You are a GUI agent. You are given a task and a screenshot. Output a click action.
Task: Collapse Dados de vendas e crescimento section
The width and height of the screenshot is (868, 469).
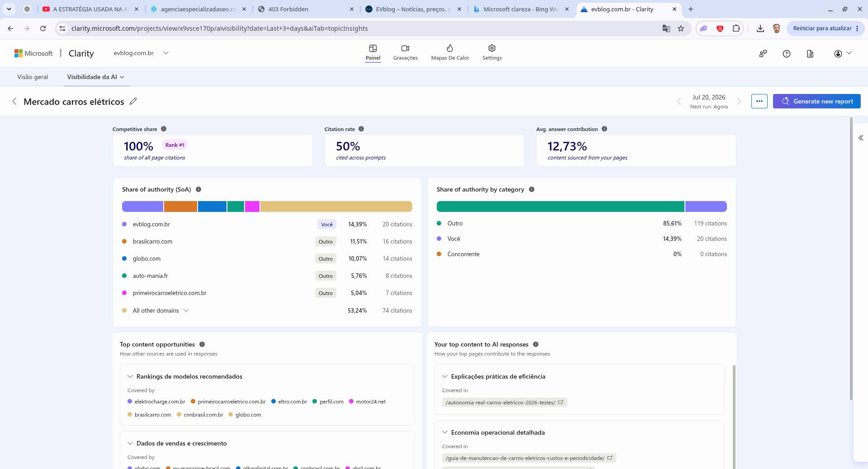click(x=130, y=443)
